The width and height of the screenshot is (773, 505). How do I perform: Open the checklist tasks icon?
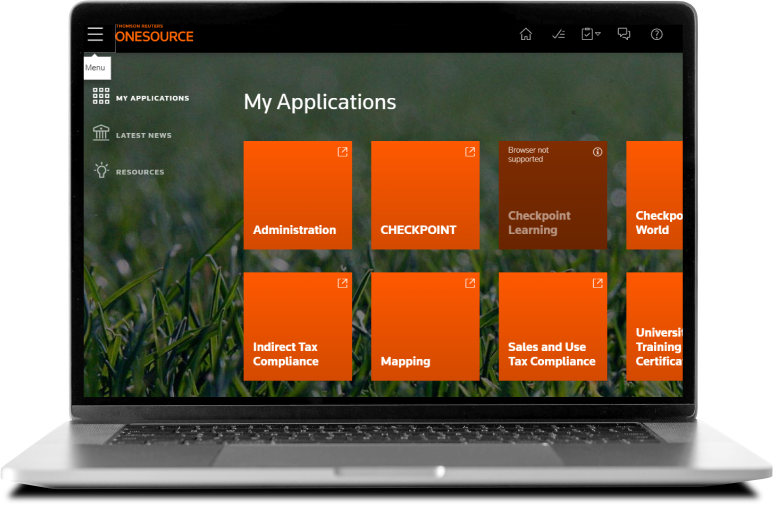point(558,34)
